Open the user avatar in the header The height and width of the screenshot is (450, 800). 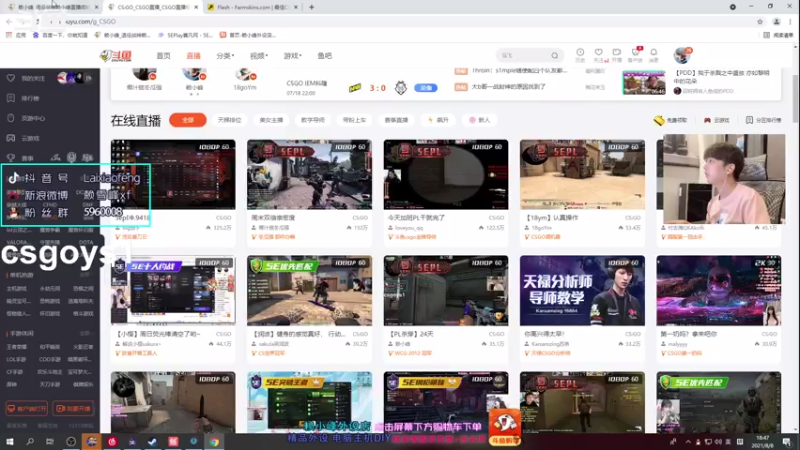pyautogui.click(x=682, y=55)
